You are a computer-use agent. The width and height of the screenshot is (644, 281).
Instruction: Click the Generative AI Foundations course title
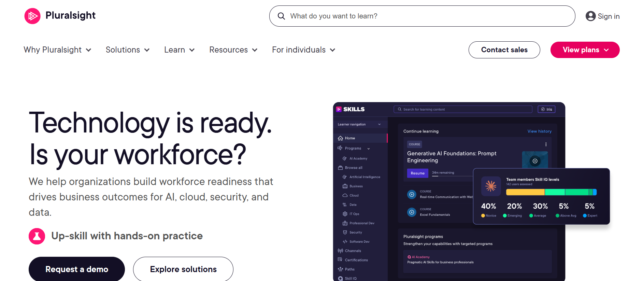(x=452, y=157)
